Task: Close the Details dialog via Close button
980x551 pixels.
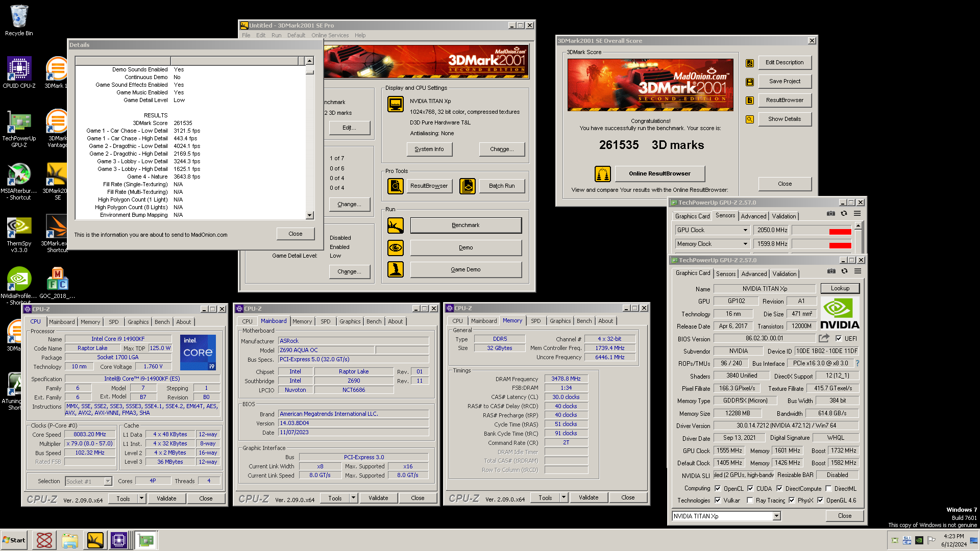Action: pos(295,234)
